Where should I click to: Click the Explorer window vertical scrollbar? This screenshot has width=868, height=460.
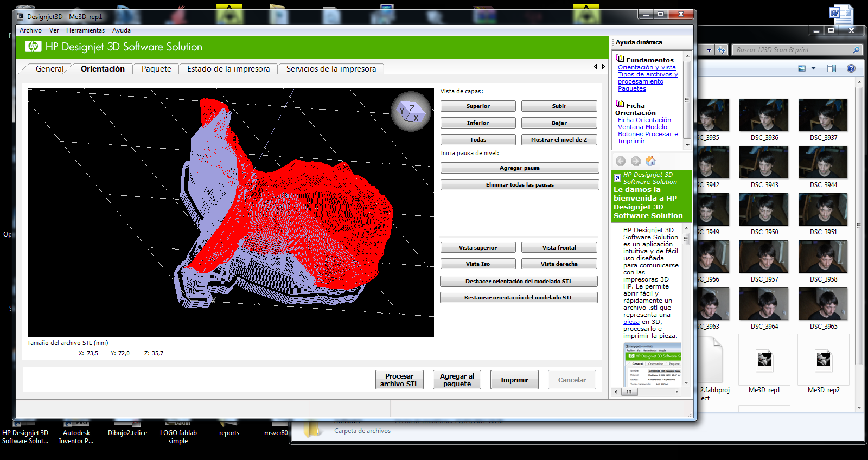tap(859, 244)
